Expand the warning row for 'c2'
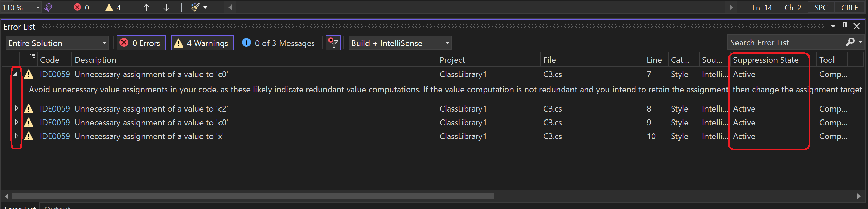Viewport: 868px width, 209px height. point(16,108)
